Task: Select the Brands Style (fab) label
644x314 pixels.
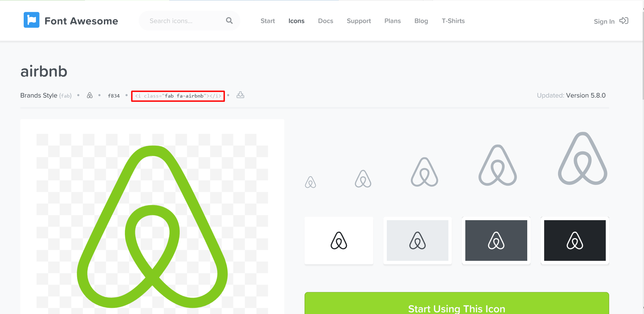Action: (x=46, y=96)
